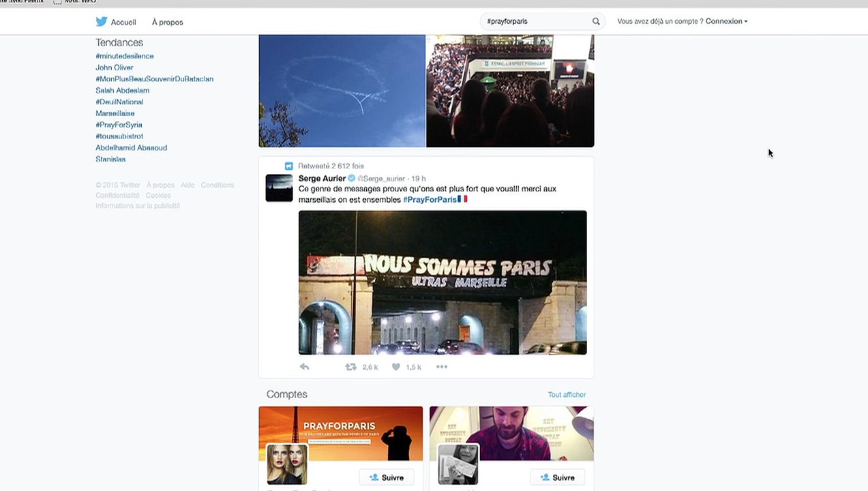Reply to Serge Aurier's tweet
This screenshot has height=491, width=868.
point(304,367)
